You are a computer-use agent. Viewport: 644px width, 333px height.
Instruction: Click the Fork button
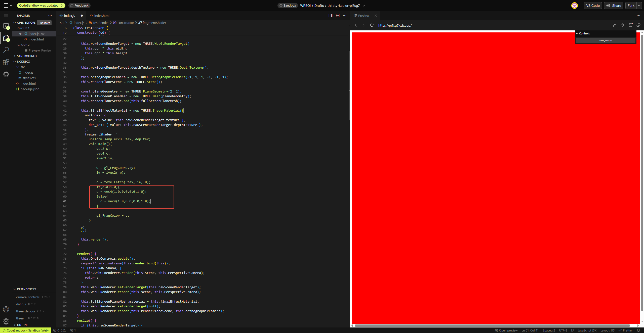click(x=631, y=6)
